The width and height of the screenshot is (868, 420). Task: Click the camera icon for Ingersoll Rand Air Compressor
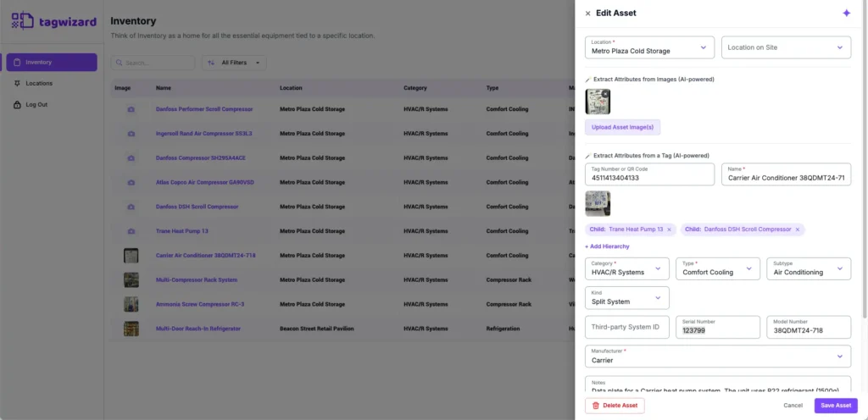[131, 134]
